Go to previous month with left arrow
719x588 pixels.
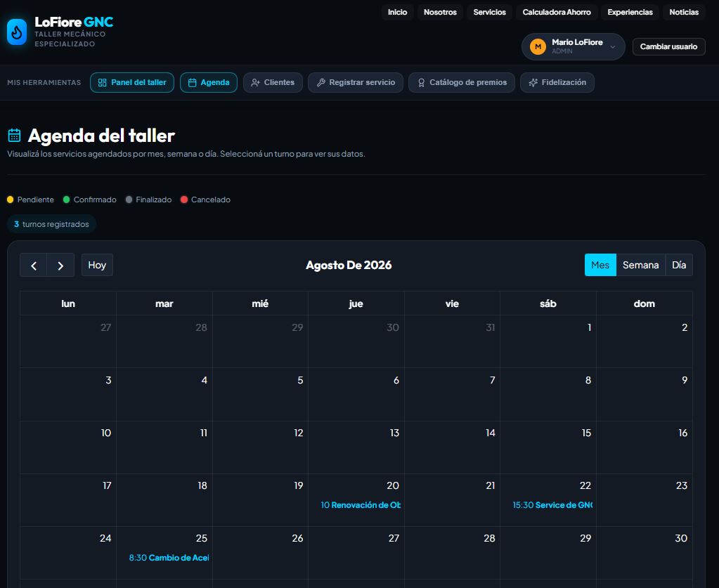coord(34,266)
